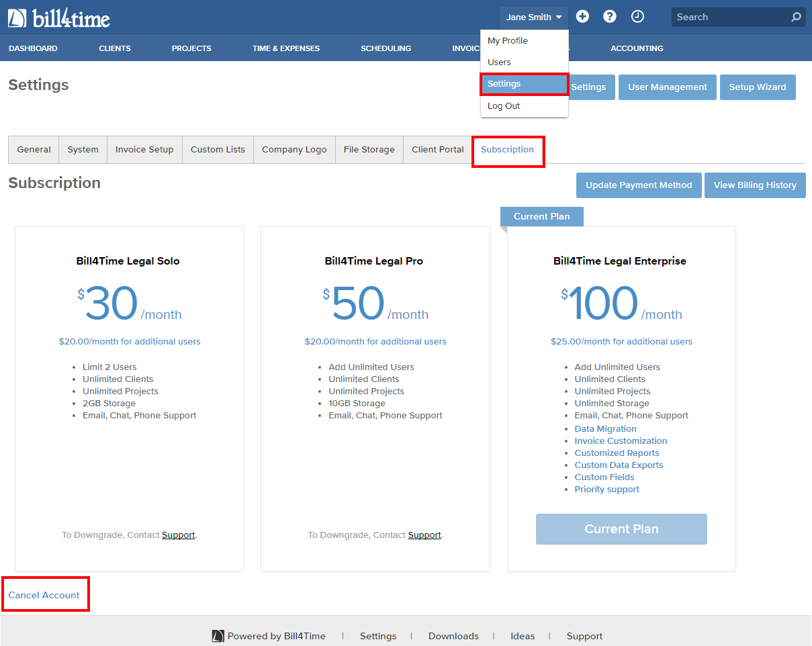This screenshot has width=812, height=646.
Task: Launch the Setup Wizard button
Action: click(x=758, y=87)
